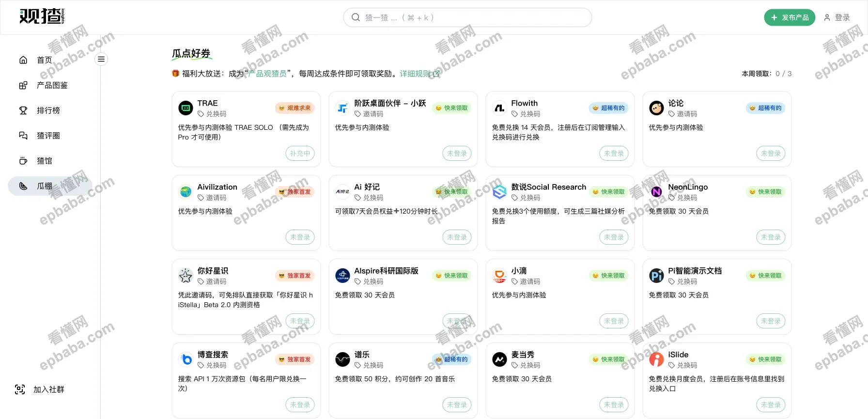Click 补充中 button on TRAE card

pyautogui.click(x=300, y=154)
